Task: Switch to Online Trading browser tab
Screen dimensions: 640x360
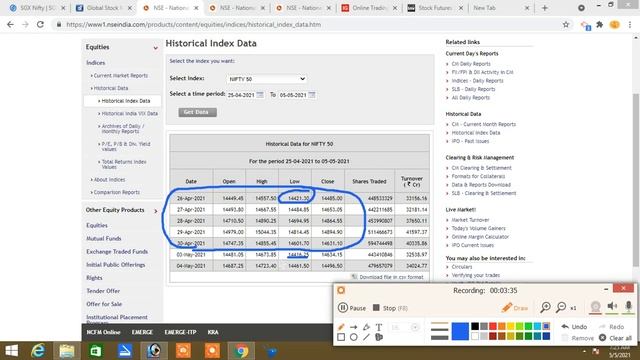Action: (x=369, y=8)
